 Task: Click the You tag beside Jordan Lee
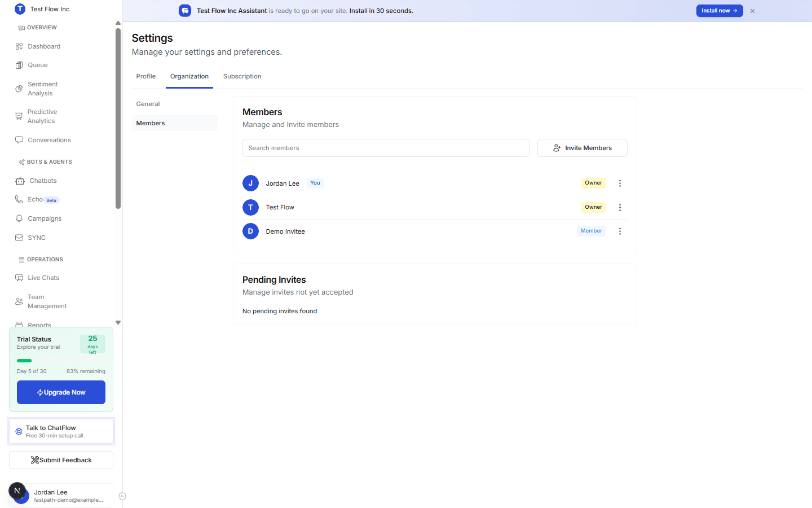click(x=315, y=183)
